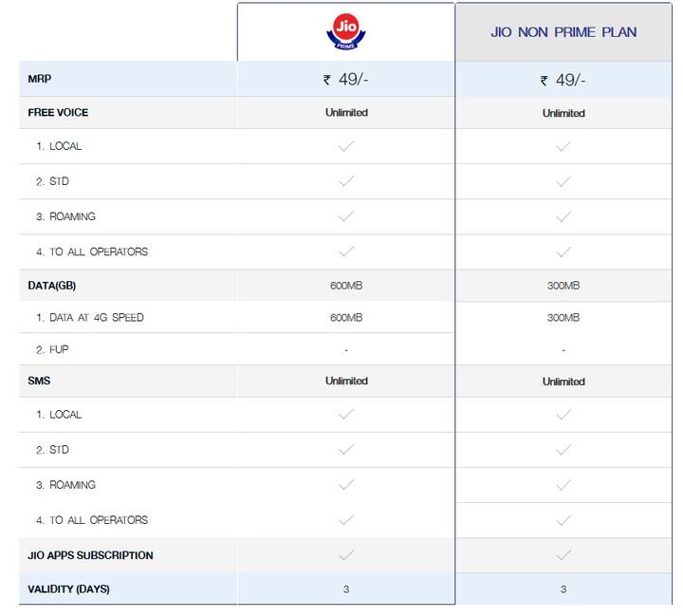
Task: Click Jio Prime checkmark for voice ROAMING
Action: point(346,216)
